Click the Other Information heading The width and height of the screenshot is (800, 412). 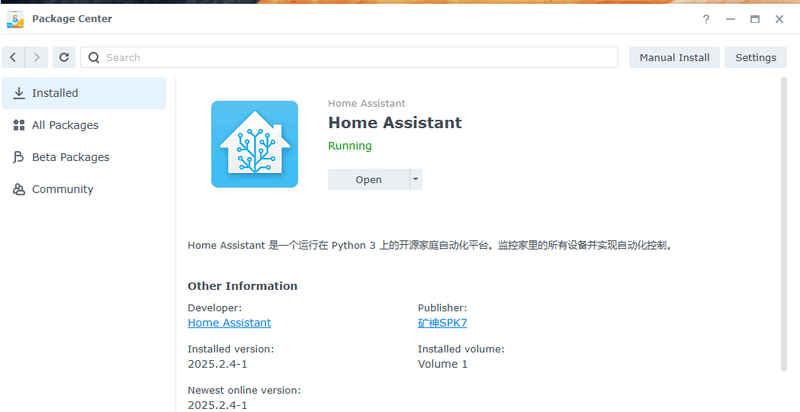242,286
